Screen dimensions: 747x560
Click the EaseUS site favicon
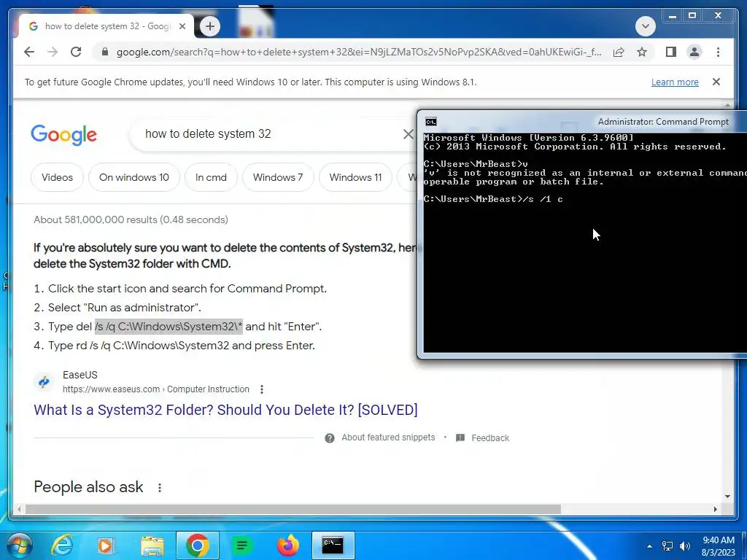[44, 382]
